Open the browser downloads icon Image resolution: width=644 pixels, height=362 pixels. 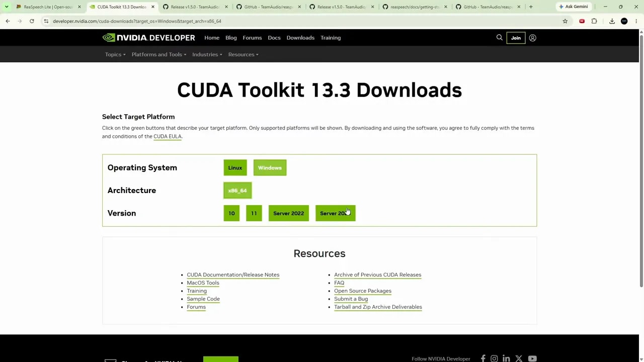coord(612,21)
